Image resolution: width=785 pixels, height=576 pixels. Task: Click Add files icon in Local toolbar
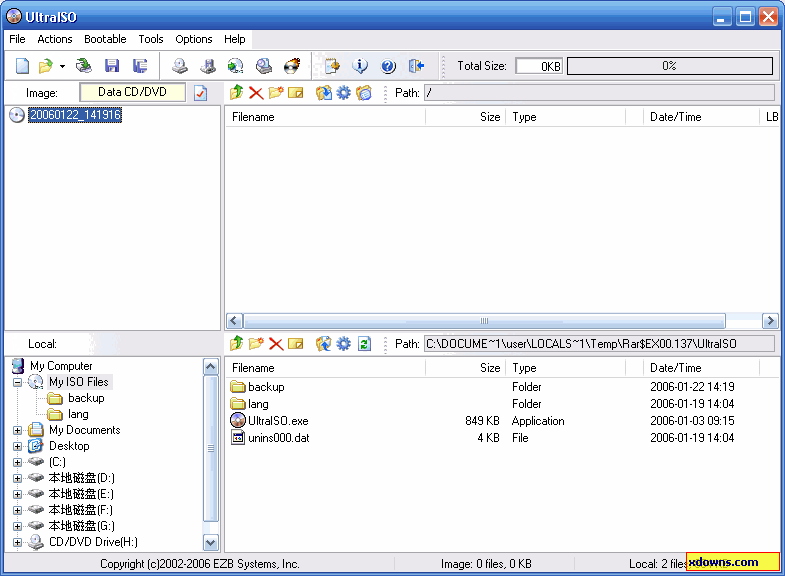323,344
